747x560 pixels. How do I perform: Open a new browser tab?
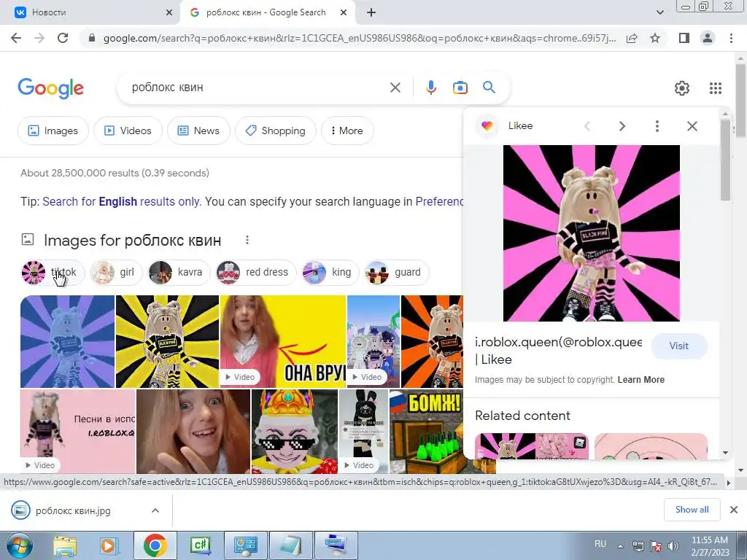tap(371, 13)
